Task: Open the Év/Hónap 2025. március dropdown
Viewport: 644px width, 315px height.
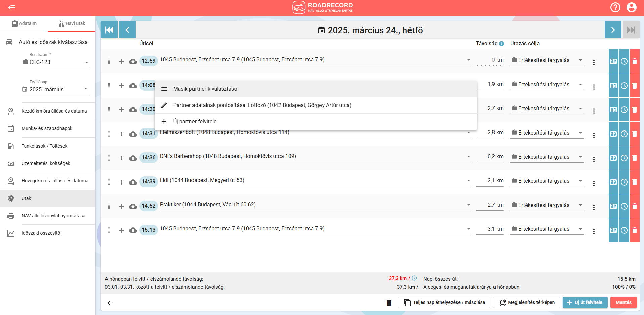Action: [86, 89]
